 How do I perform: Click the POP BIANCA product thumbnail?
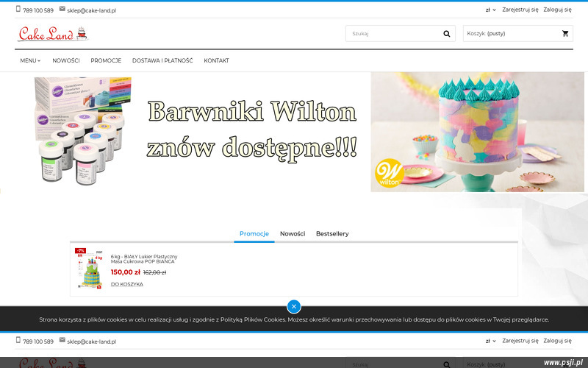pos(89,269)
